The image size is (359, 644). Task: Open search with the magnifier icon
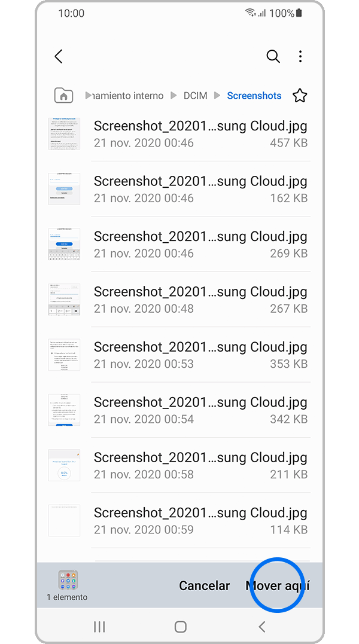coord(273,57)
